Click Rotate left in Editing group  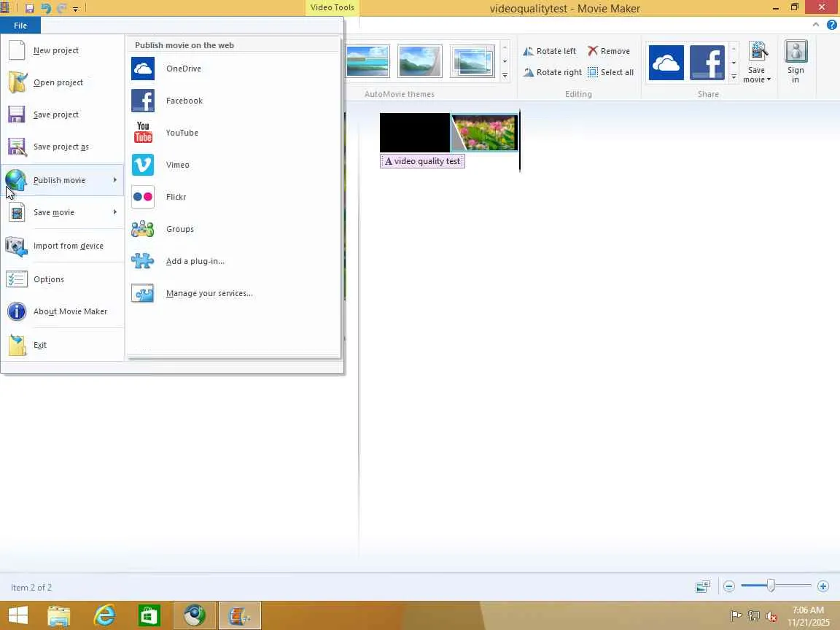(550, 51)
